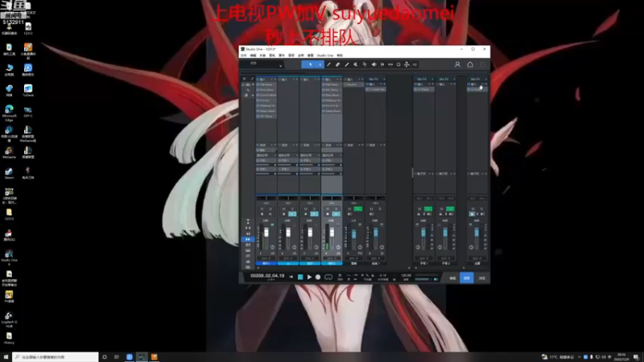Select the Arrow tool in toolbar
The height and width of the screenshot is (362, 644).
pos(310,64)
